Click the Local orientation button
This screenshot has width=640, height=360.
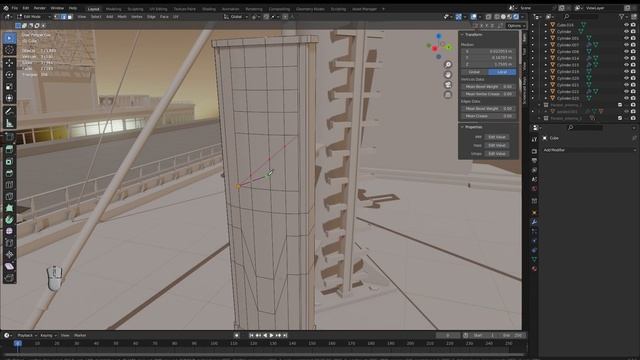click(502, 72)
